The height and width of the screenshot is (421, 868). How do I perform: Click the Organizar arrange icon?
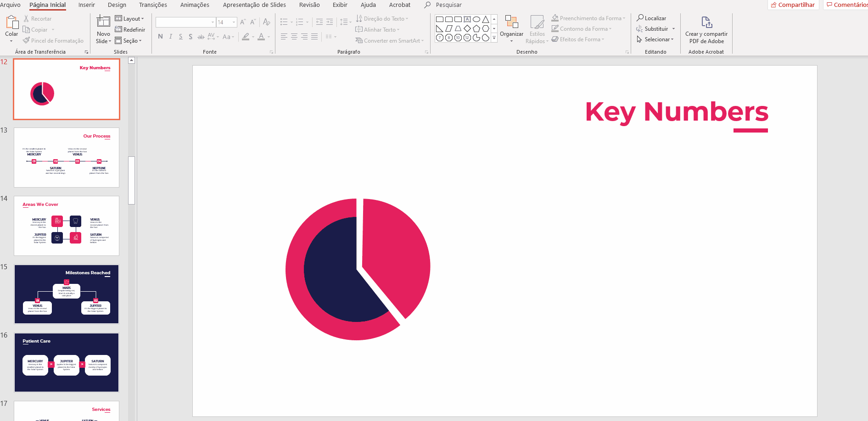pos(511,22)
